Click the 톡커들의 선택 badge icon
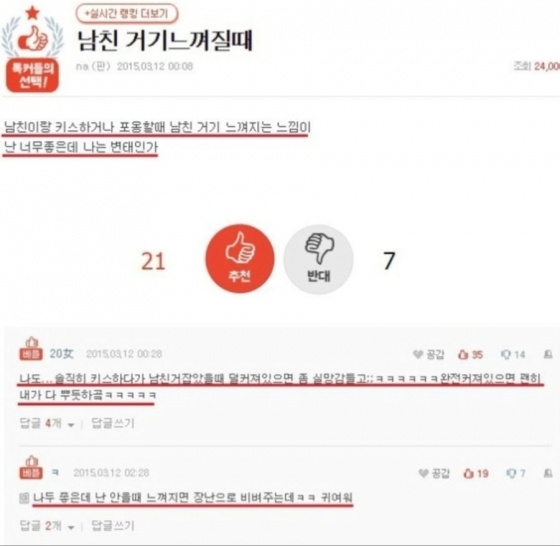 [32, 49]
